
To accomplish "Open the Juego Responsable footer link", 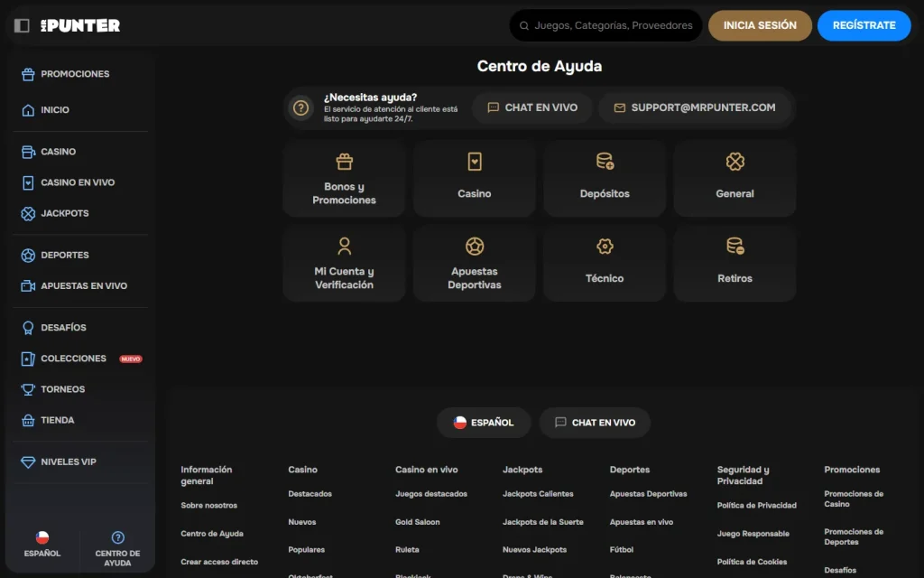I will (x=753, y=534).
